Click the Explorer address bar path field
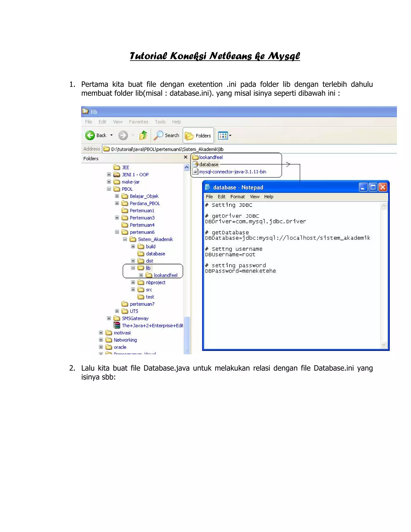The image size is (411, 532). [250, 149]
